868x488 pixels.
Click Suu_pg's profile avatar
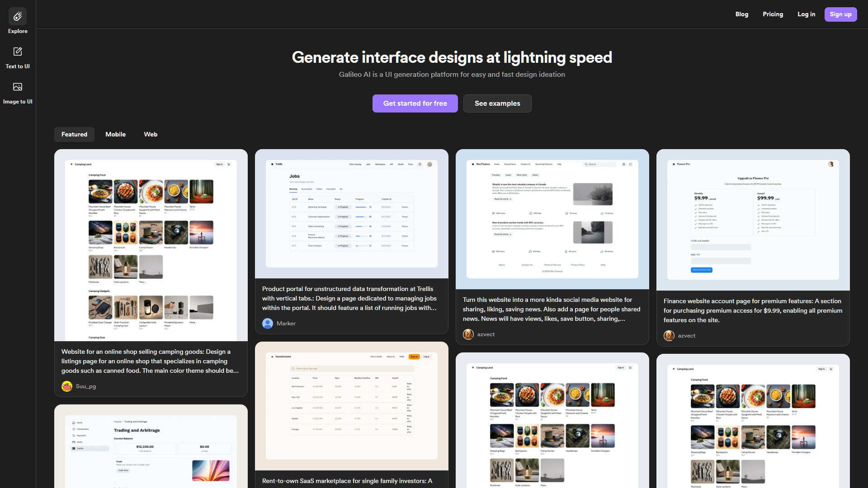[67, 386]
